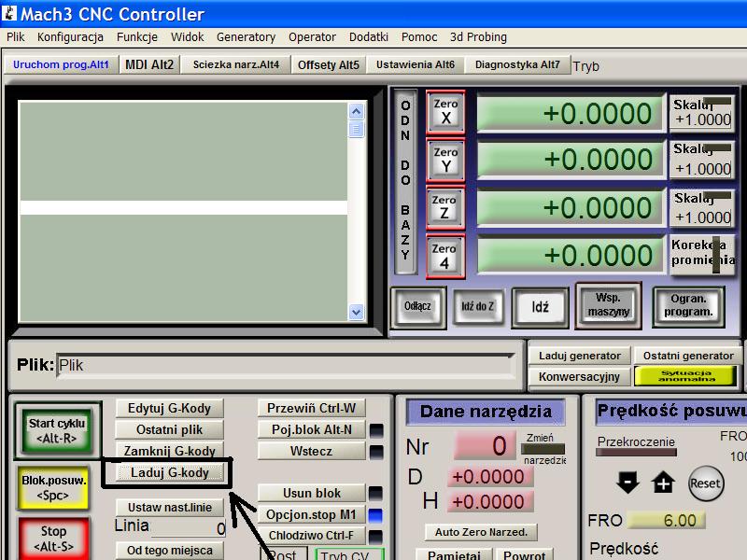Open the 3d Probing menu

point(478,36)
